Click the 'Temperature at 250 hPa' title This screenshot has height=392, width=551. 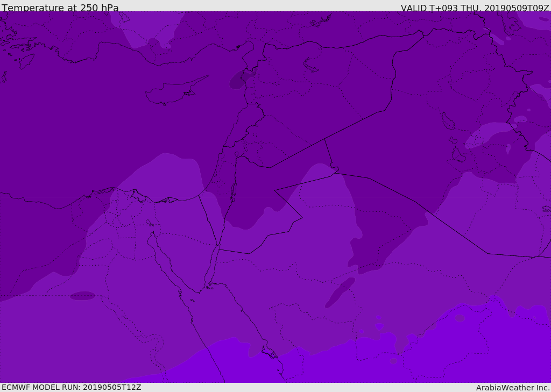coord(60,8)
